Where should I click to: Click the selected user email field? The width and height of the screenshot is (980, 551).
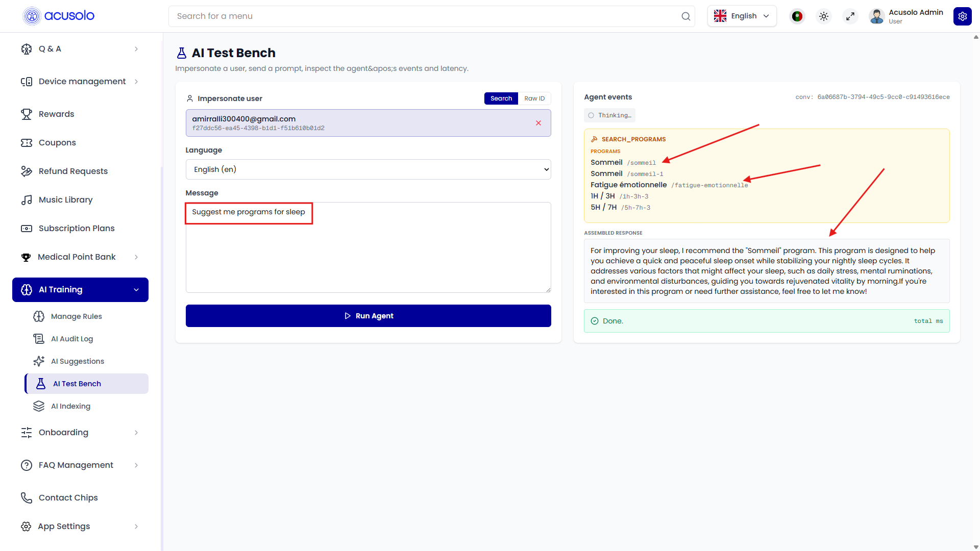click(x=368, y=123)
